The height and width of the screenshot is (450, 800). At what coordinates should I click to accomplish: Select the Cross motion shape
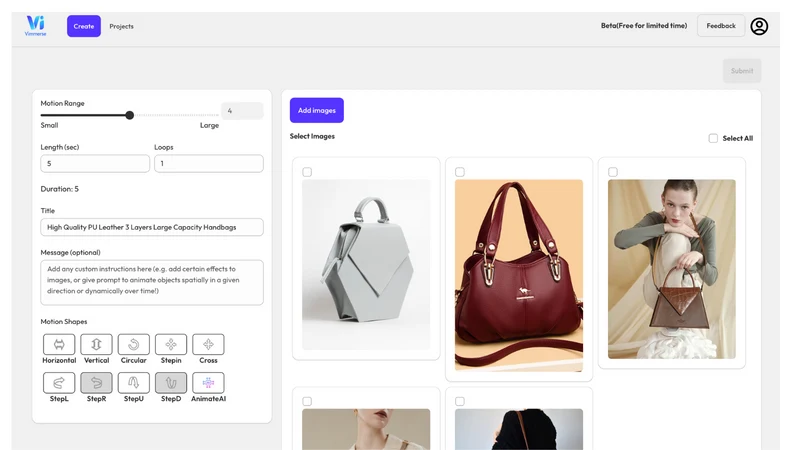[208, 344]
